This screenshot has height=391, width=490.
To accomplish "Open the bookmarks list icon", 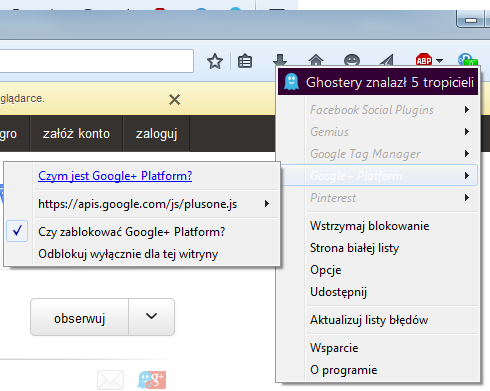I will [245, 61].
